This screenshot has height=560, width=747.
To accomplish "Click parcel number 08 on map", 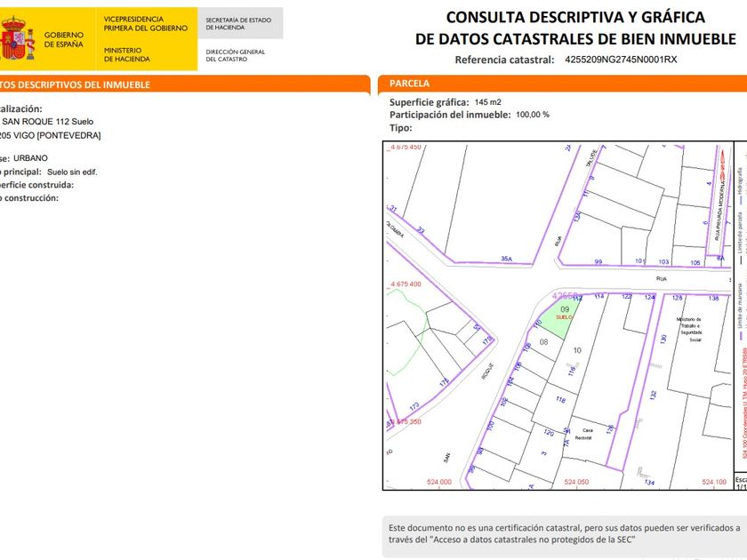I will 543,342.
